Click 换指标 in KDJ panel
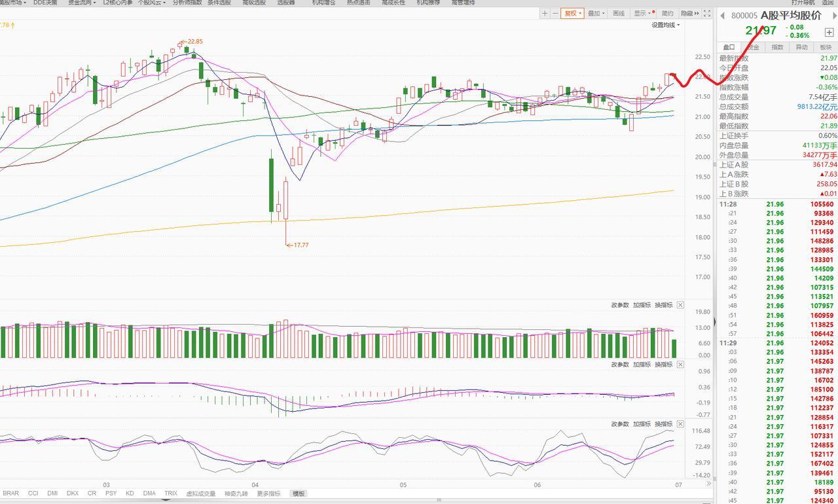 pyautogui.click(x=663, y=424)
